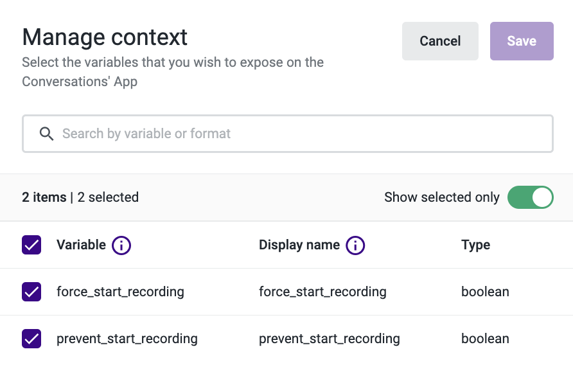Click the Cancel button

coord(440,41)
